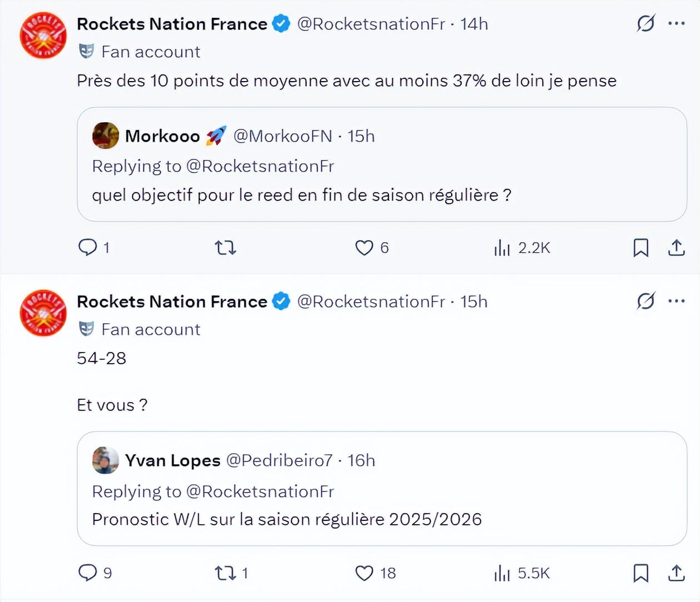The image size is (700, 602).
Task: Click Rockets Nation France avatar on first tweet
Action: [43, 36]
